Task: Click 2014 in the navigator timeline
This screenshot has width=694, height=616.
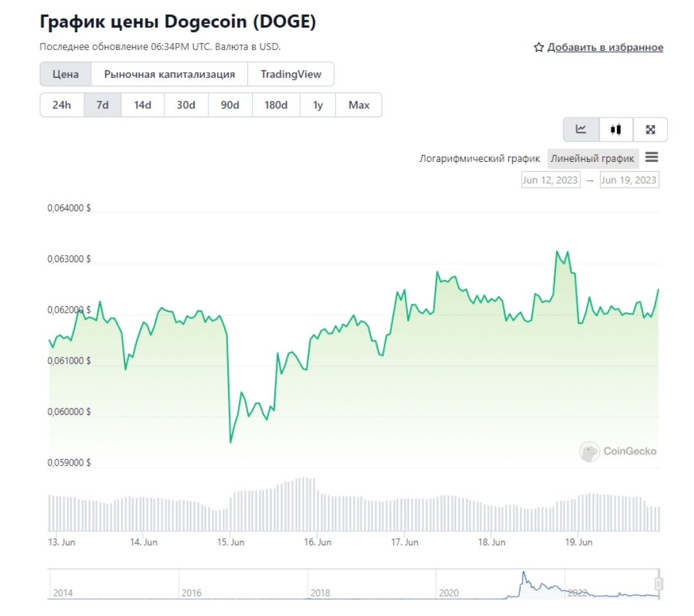Action: tap(63, 592)
